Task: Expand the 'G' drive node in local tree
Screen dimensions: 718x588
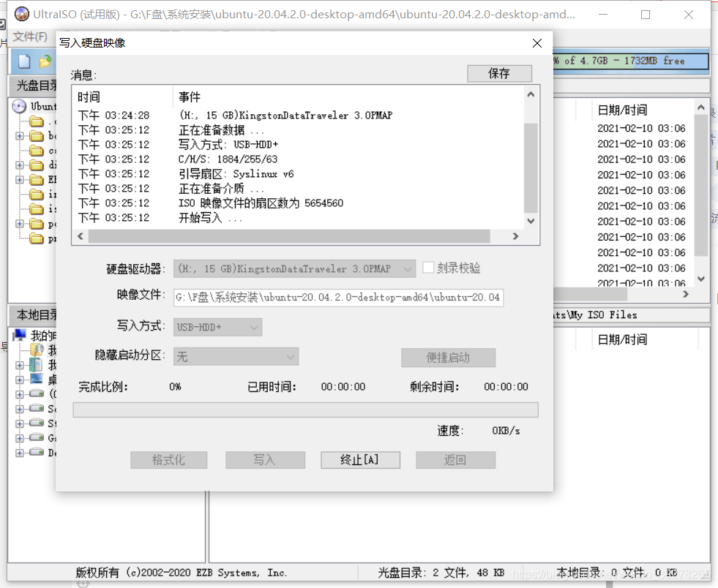Action: click(19, 438)
